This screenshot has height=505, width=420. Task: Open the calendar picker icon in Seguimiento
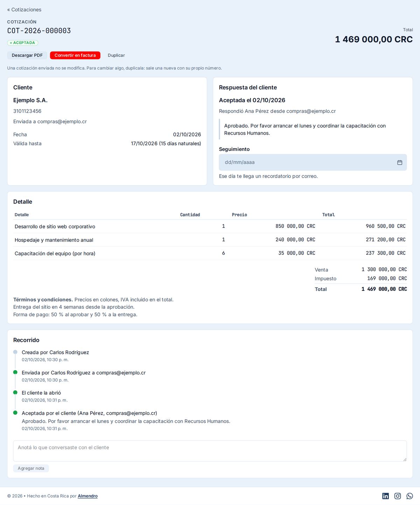pyautogui.click(x=400, y=162)
